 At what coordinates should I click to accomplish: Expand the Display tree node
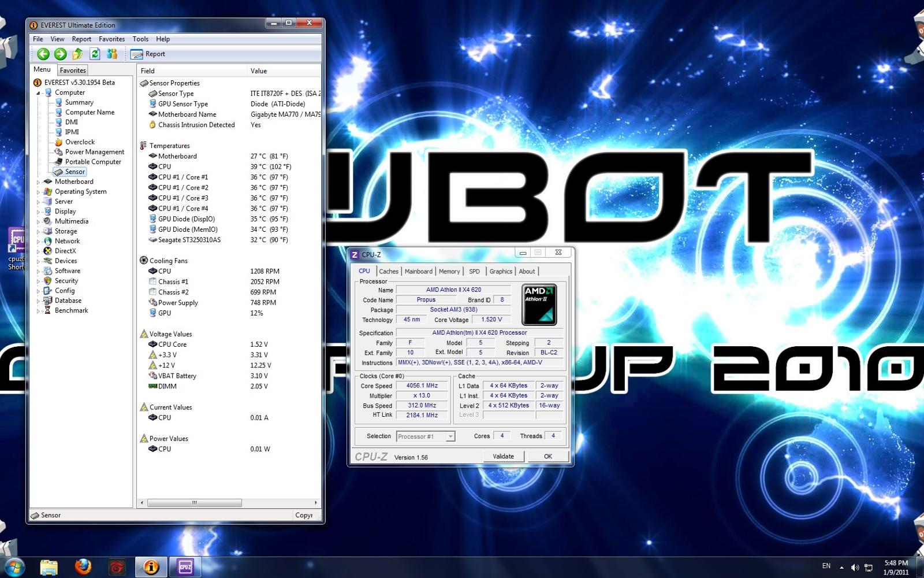pyautogui.click(x=39, y=212)
